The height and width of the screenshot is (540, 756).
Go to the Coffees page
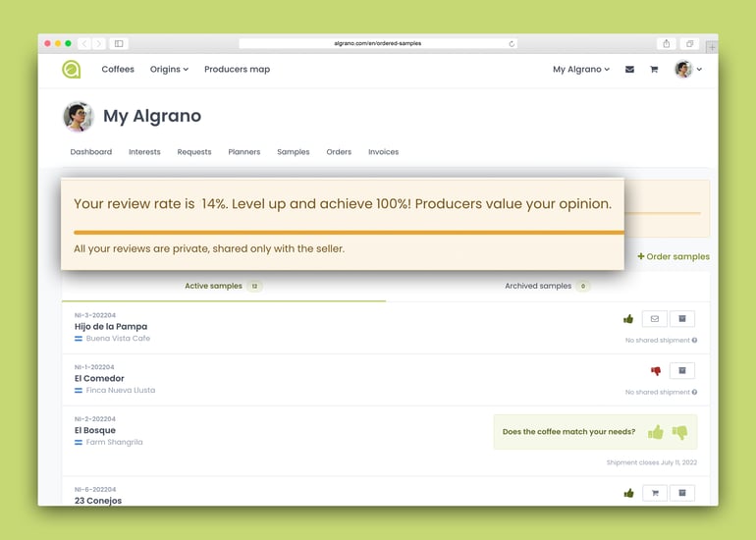[x=118, y=70]
